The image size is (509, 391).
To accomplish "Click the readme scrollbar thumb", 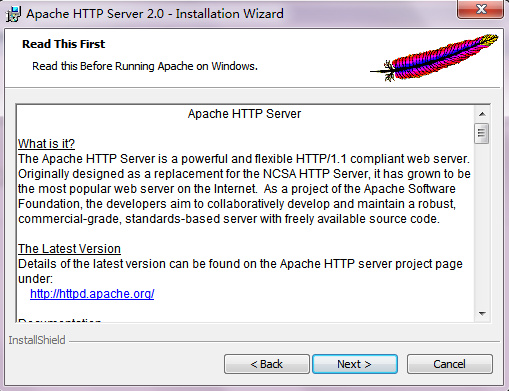I will 482,133.
